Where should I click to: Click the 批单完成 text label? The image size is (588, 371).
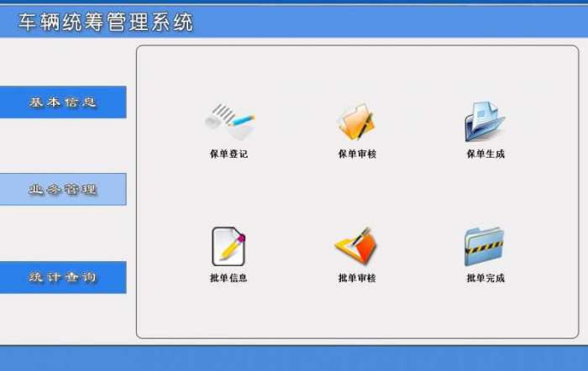click(x=486, y=278)
